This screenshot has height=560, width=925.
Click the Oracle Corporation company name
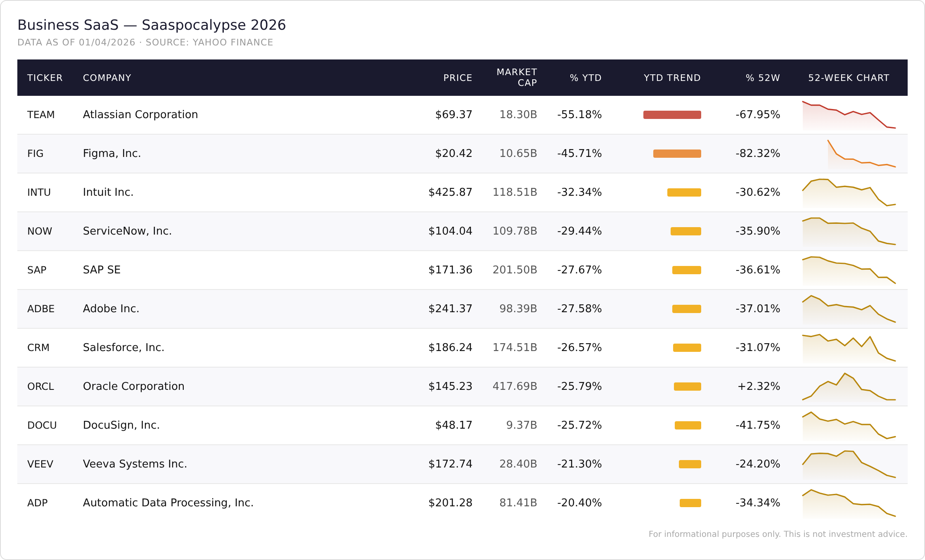coord(134,386)
